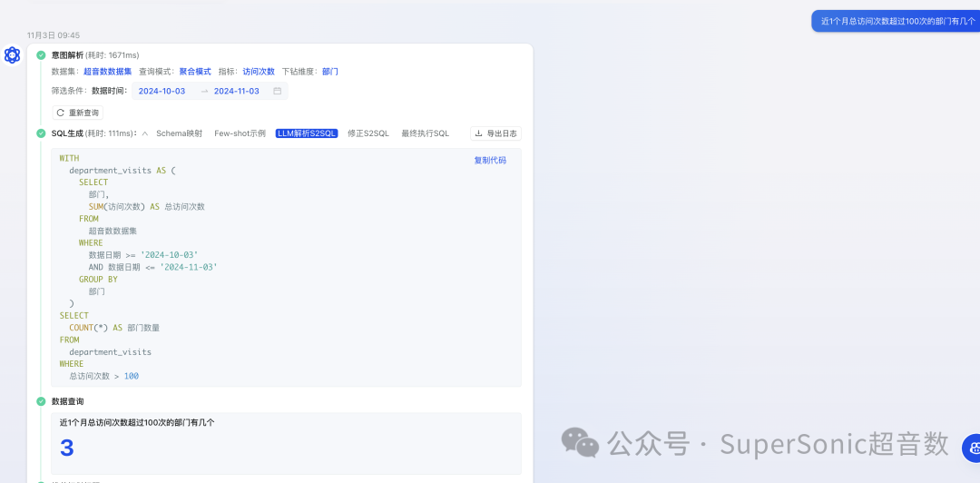Click the 聚合模式 query mode link
Viewport: 980px width, 483px height.
tap(195, 72)
